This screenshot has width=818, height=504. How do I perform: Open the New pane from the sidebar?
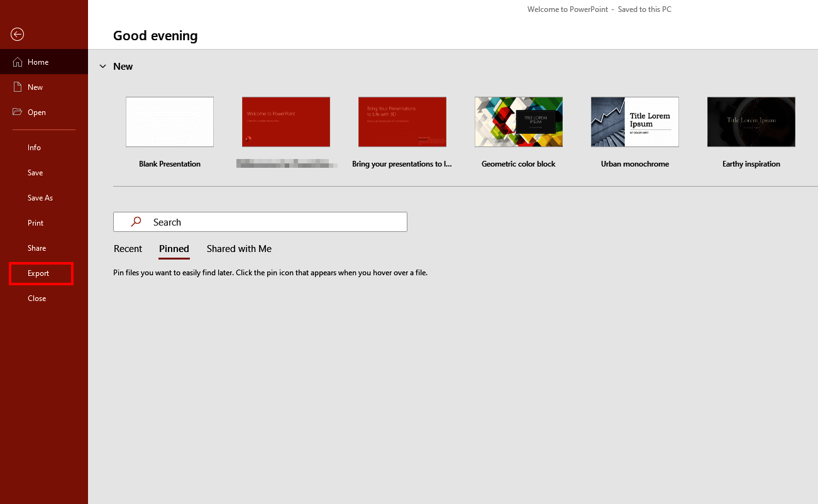[x=35, y=87]
